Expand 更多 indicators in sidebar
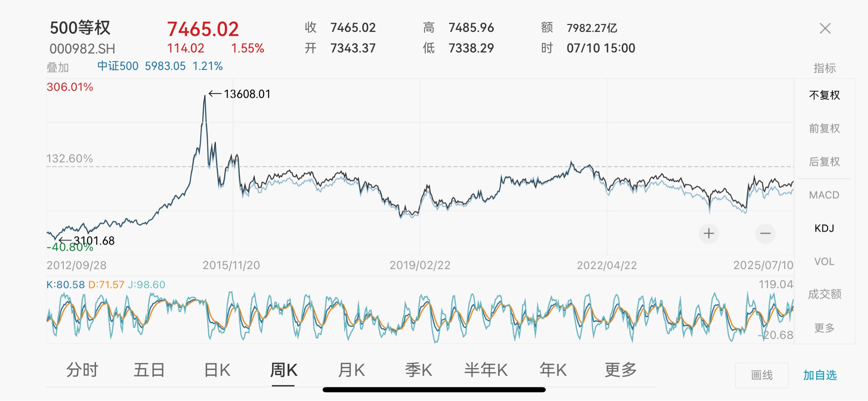868x401 pixels. (x=824, y=328)
